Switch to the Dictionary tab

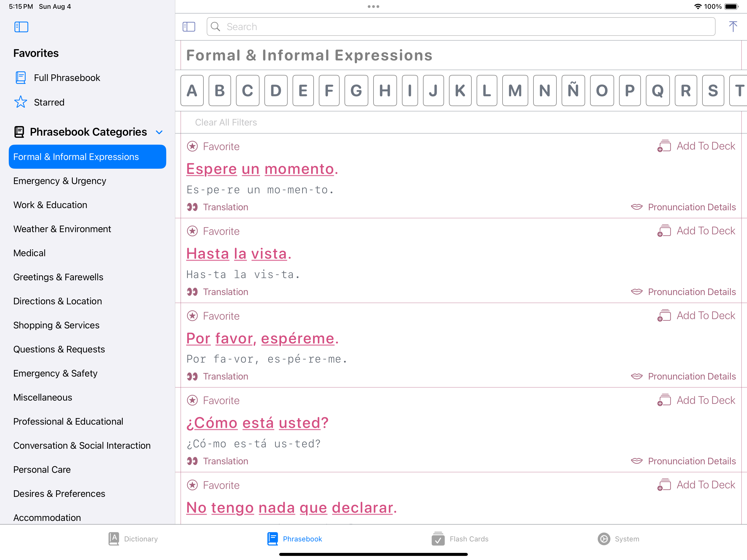click(133, 539)
